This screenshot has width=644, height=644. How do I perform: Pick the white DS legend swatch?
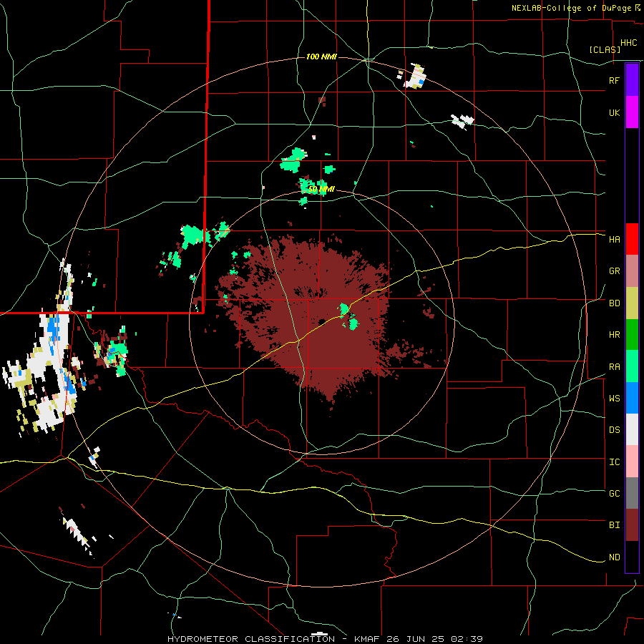click(632, 429)
